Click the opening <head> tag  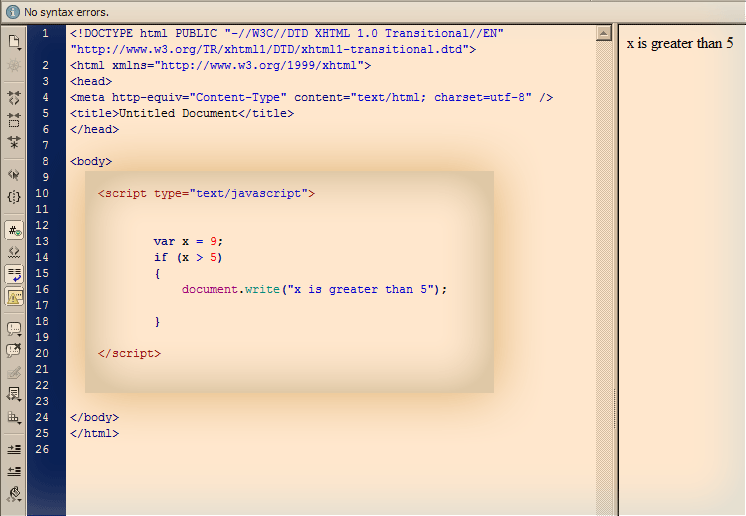point(91,81)
